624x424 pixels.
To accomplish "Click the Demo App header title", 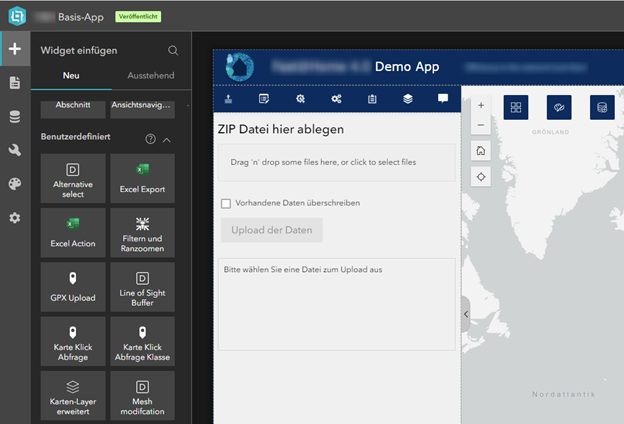I will (x=407, y=66).
